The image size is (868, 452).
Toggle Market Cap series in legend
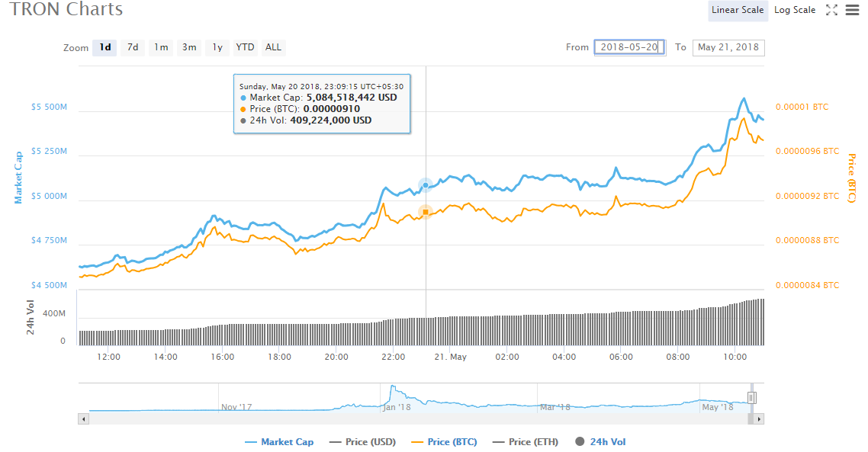pyautogui.click(x=280, y=442)
